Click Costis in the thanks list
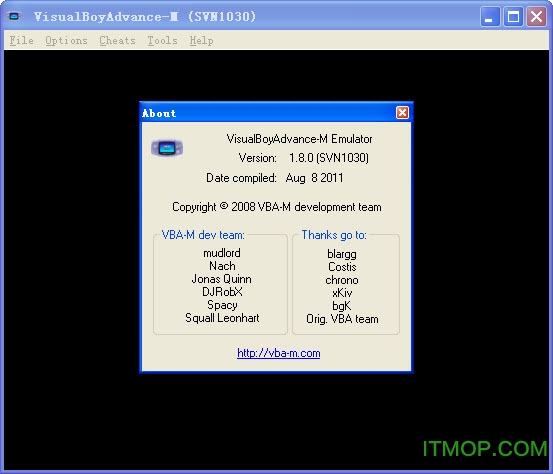The height and width of the screenshot is (474, 553). (x=342, y=267)
